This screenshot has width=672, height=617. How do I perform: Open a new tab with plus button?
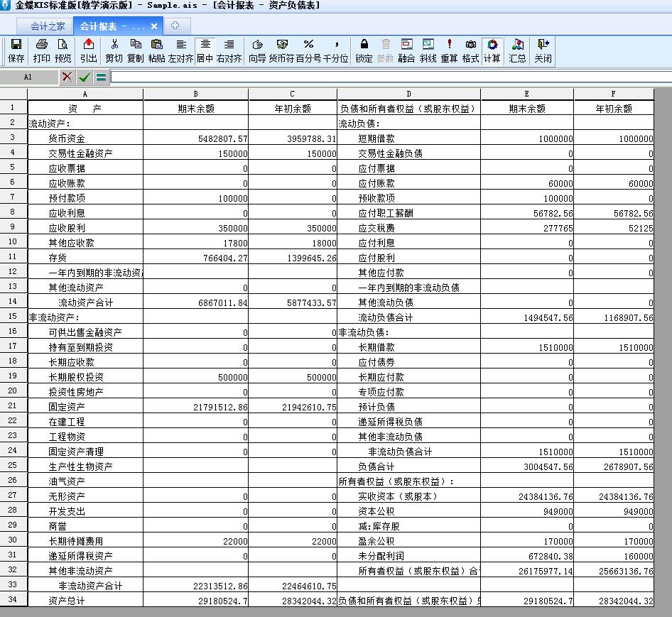coord(175,26)
